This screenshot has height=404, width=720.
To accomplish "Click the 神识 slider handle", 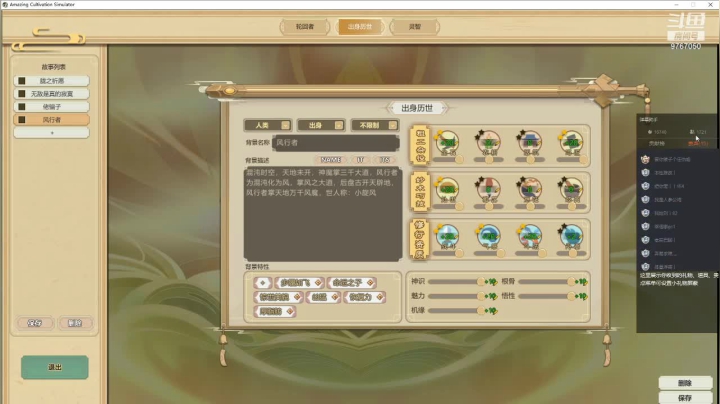I will click(481, 281).
